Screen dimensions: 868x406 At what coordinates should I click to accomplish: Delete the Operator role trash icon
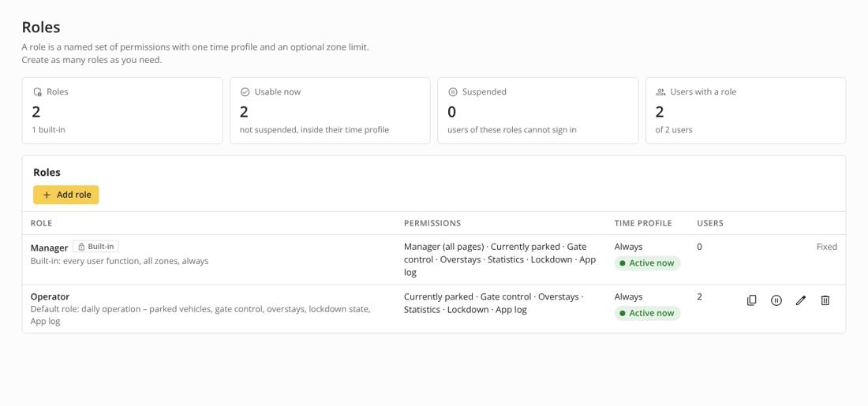pyautogui.click(x=825, y=300)
